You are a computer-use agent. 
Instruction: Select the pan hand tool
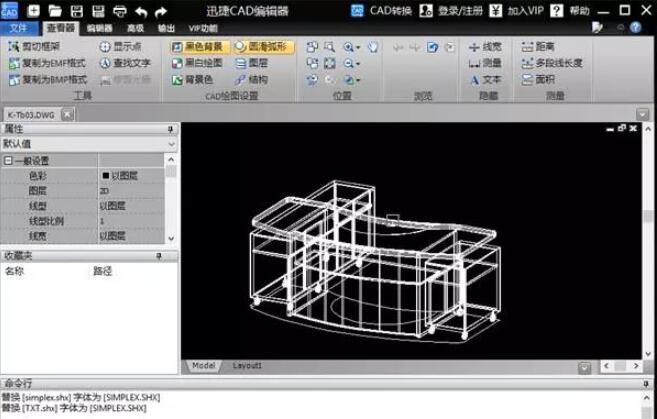point(373,47)
